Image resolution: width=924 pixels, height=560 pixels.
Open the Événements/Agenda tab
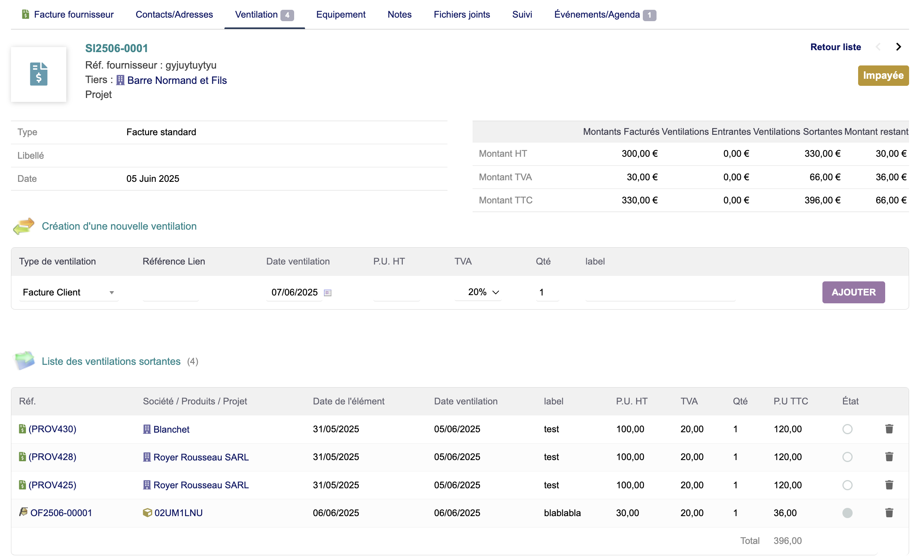(x=597, y=14)
